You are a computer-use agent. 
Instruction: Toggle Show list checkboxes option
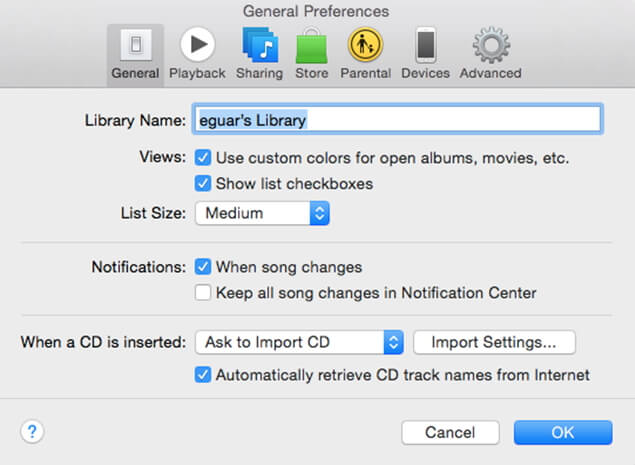(203, 183)
